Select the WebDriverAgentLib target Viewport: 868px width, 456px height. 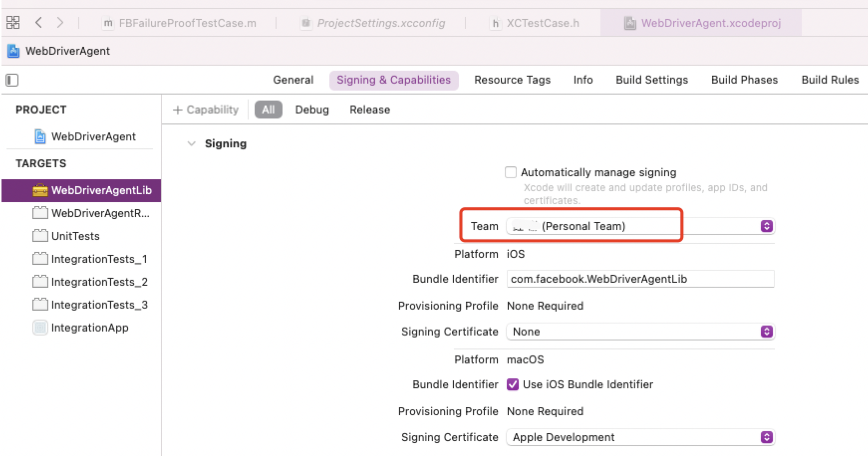pyautogui.click(x=81, y=190)
